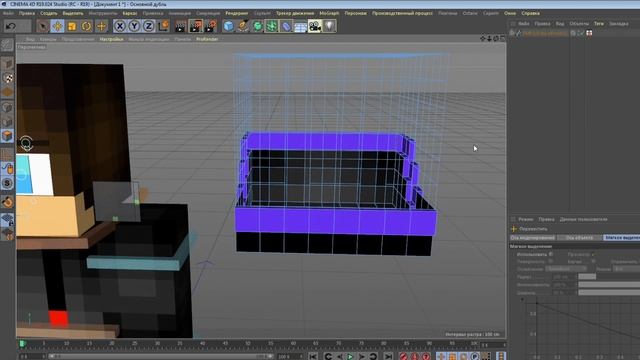The height and width of the screenshot is (360, 640).
Task: Click the Undo arrow icon
Action: 11,26
